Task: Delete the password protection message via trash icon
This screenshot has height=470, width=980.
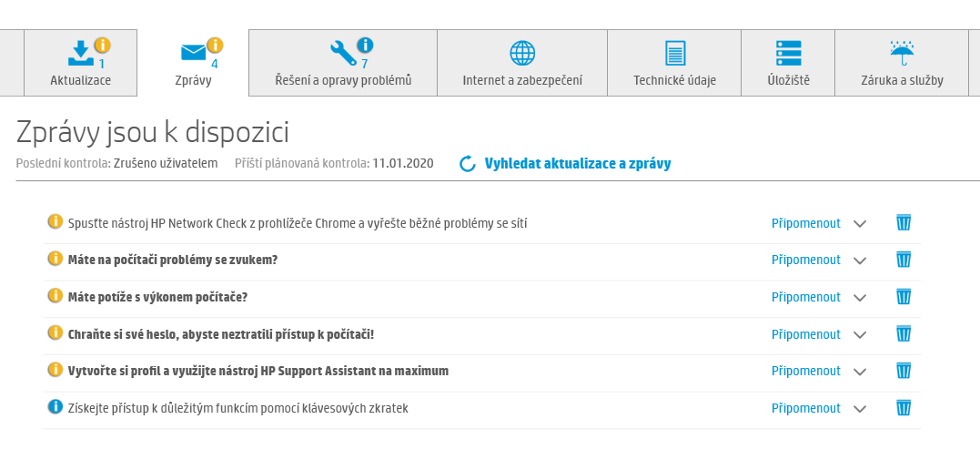Action: pyautogui.click(x=904, y=333)
